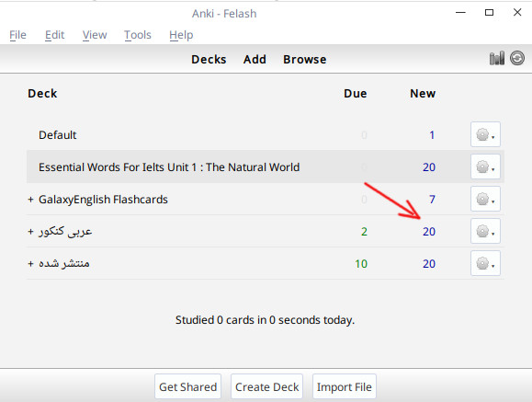Click new count 20 for عربی کنکور

click(x=429, y=232)
